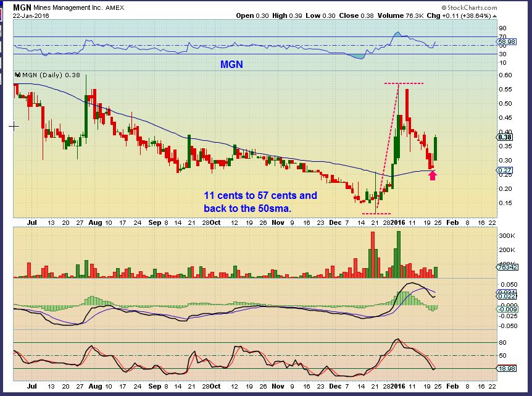Click the 0.50 price axis label
Screen dimensions: 532x396
point(505,104)
